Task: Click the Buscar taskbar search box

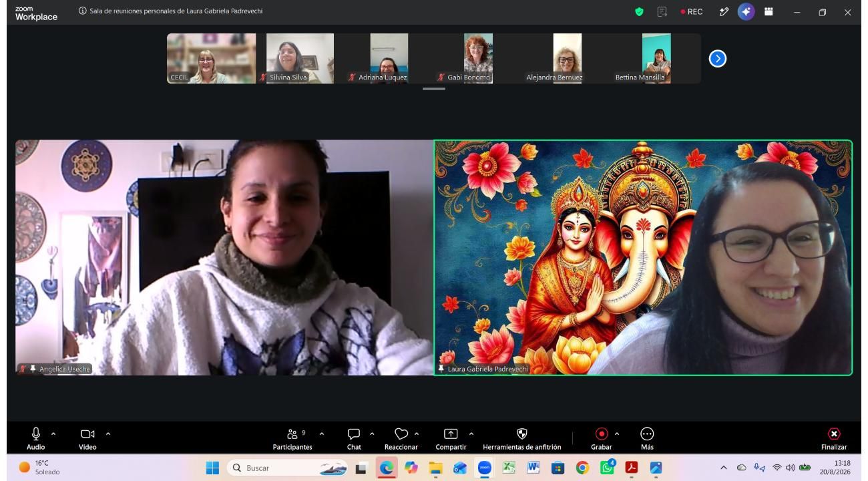Action: [288, 468]
